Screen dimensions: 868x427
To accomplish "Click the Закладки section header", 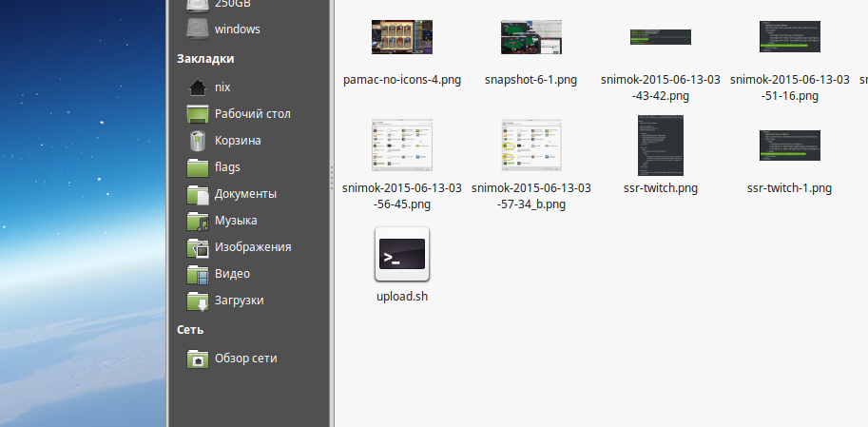I will coord(205,59).
